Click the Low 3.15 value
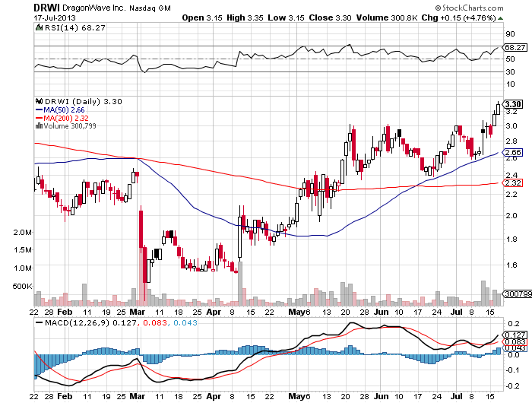The image size is (532, 403). (286, 17)
